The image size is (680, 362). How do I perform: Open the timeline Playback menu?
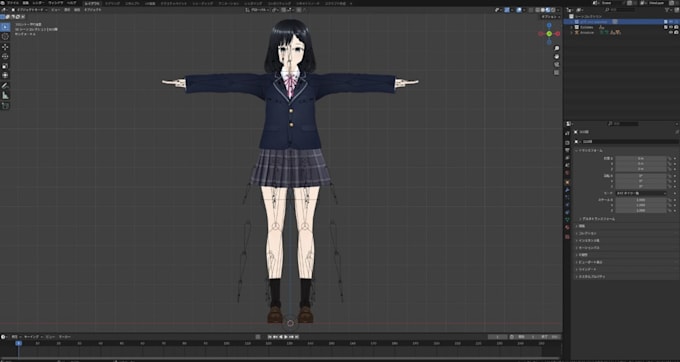coord(15,336)
